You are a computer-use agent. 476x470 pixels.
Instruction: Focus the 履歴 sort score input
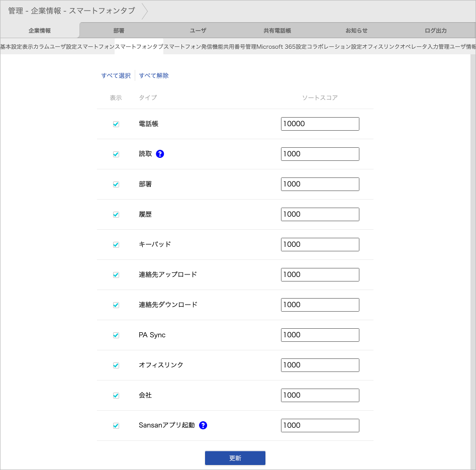[x=320, y=215]
